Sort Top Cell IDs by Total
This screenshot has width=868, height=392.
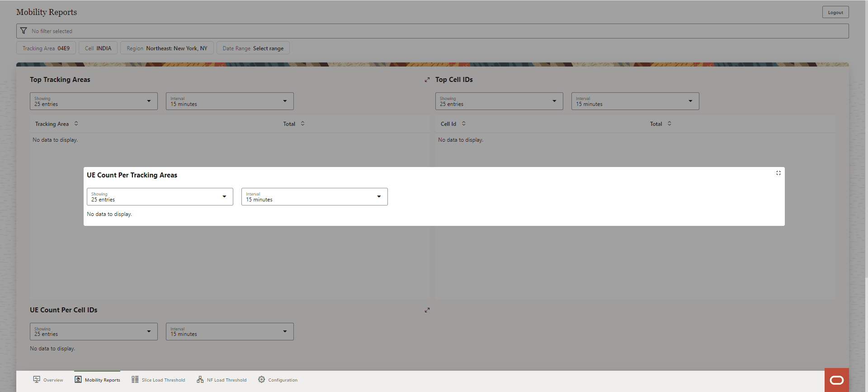point(670,124)
